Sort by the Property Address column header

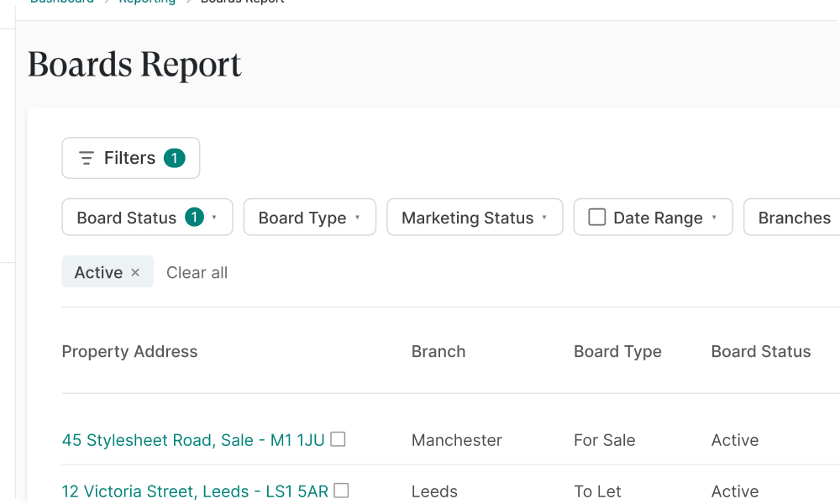point(129,351)
